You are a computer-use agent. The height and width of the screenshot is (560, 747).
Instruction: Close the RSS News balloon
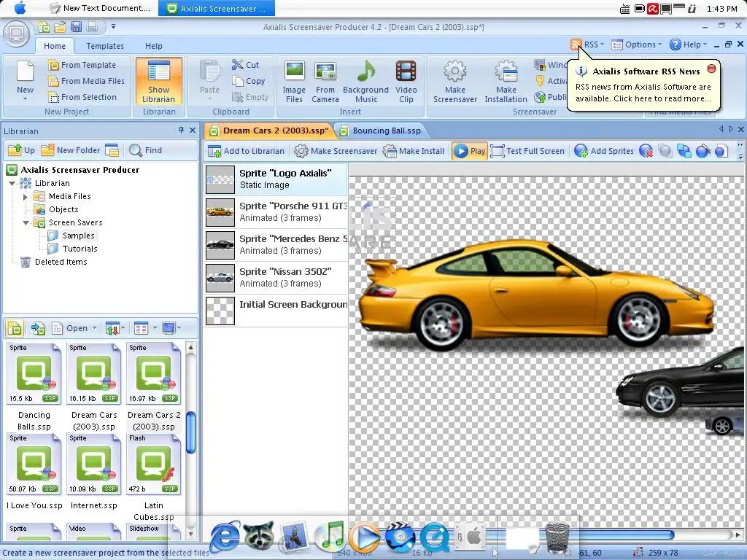click(x=712, y=69)
